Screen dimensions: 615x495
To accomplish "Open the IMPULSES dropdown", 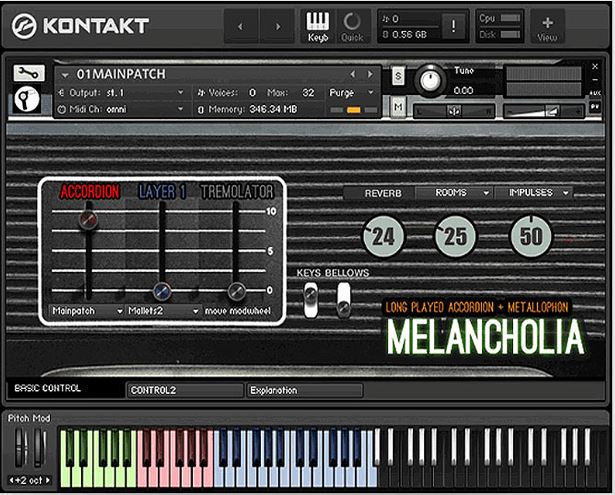I will coord(533,193).
